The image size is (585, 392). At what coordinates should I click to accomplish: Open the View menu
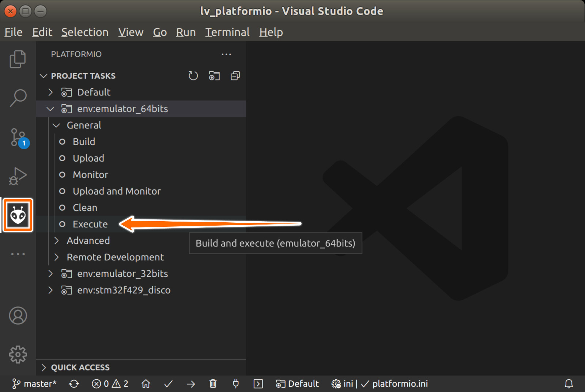pos(131,32)
